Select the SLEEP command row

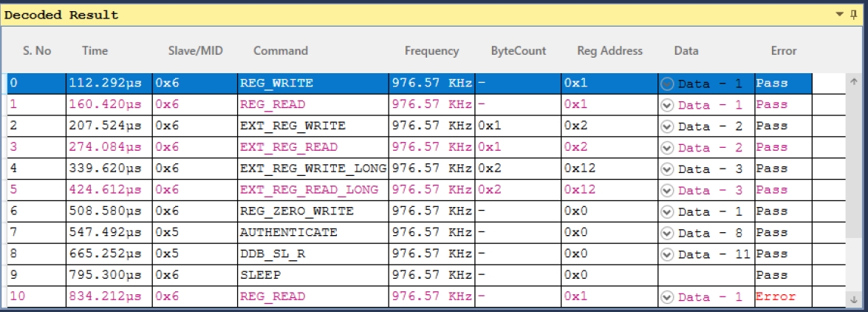(x=410, y=276)
